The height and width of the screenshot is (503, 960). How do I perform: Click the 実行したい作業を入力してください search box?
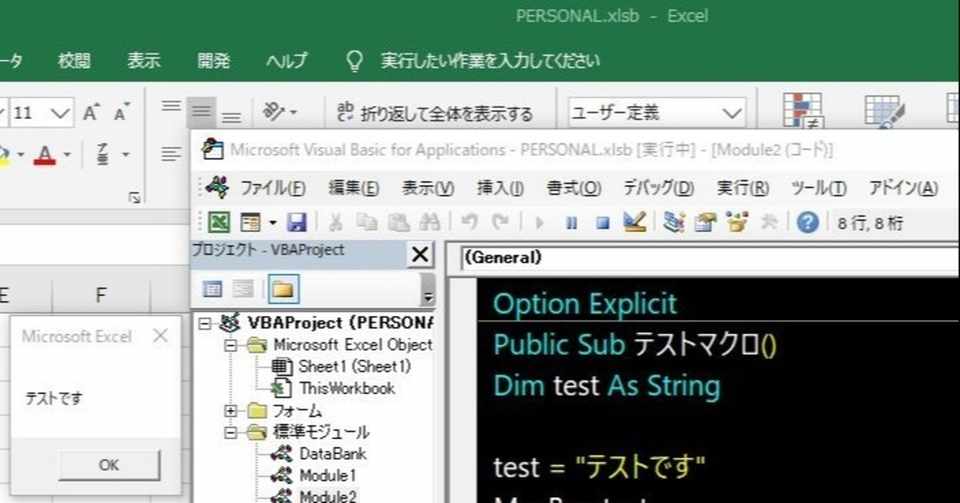coord(490,61)
